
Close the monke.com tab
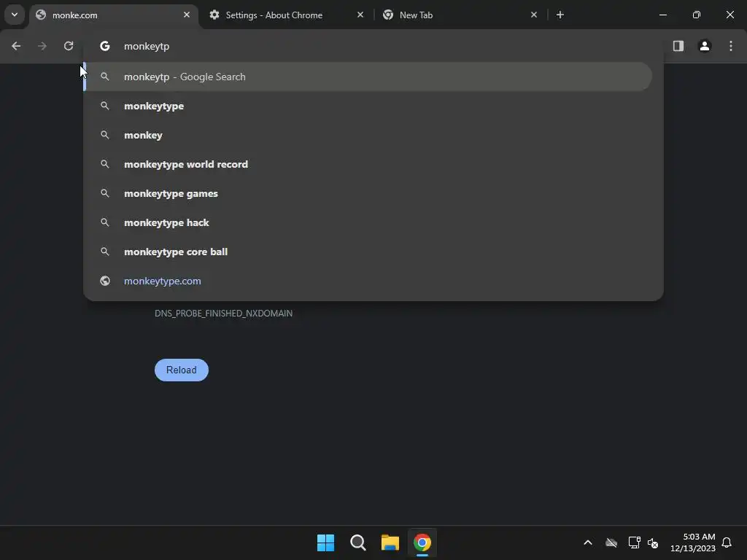[x=187, y=15]
